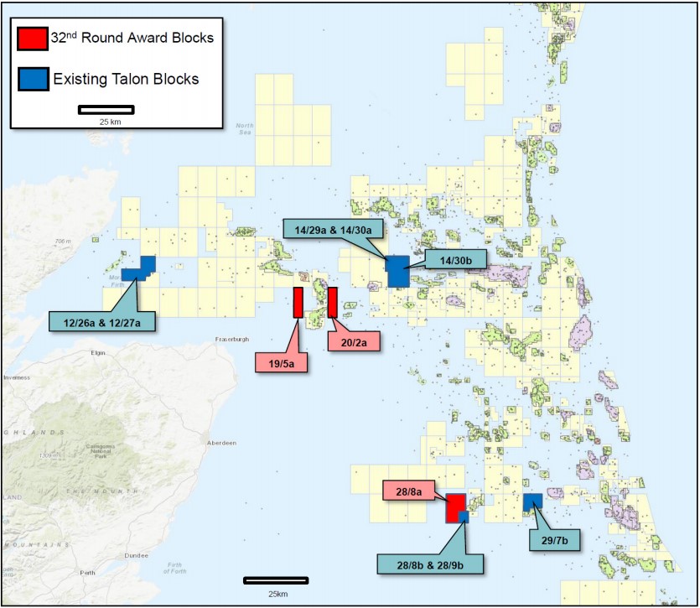Click the red 32nd Round legend swatch
Viewport: 700px width, 608px height.
pyautogui.click(x=33, y=39)
